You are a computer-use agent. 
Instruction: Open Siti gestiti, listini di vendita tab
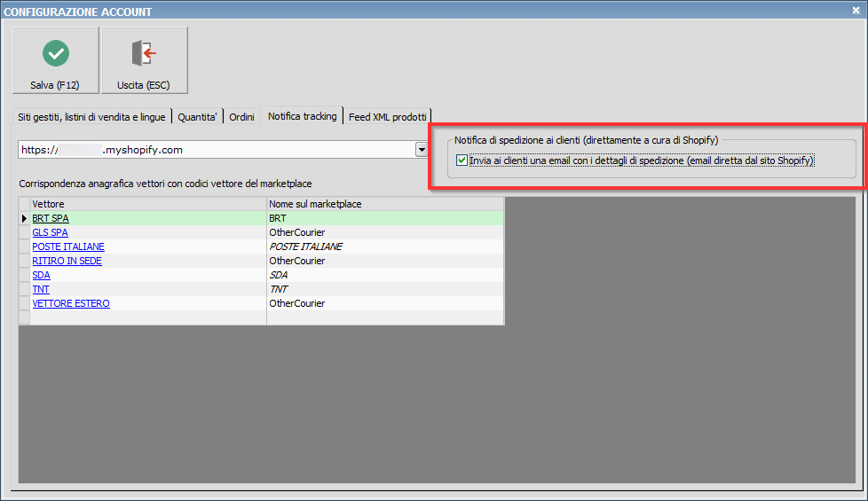click(x=91, y=117)
